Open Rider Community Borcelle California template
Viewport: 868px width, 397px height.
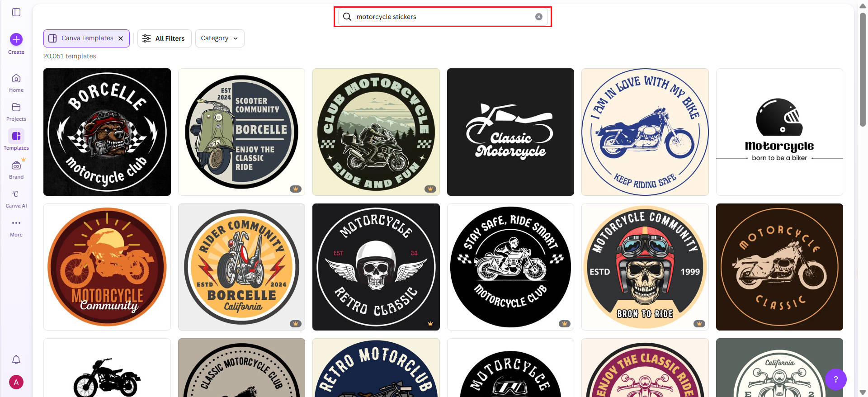[x=241, y=267]
